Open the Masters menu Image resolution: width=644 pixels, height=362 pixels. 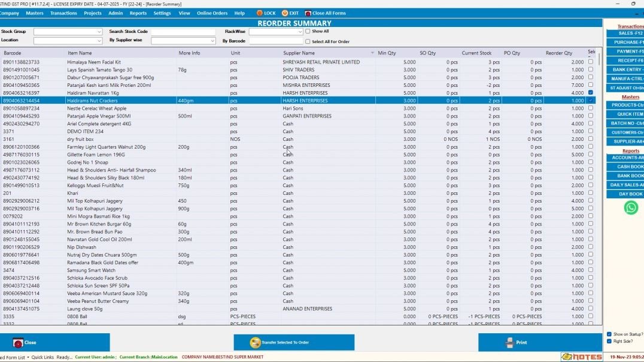pyautogui.click(x=35, y=13)
